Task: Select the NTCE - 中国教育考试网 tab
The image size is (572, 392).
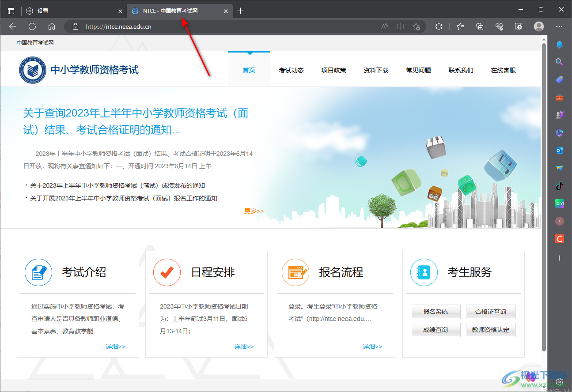Action: (179, 11)
